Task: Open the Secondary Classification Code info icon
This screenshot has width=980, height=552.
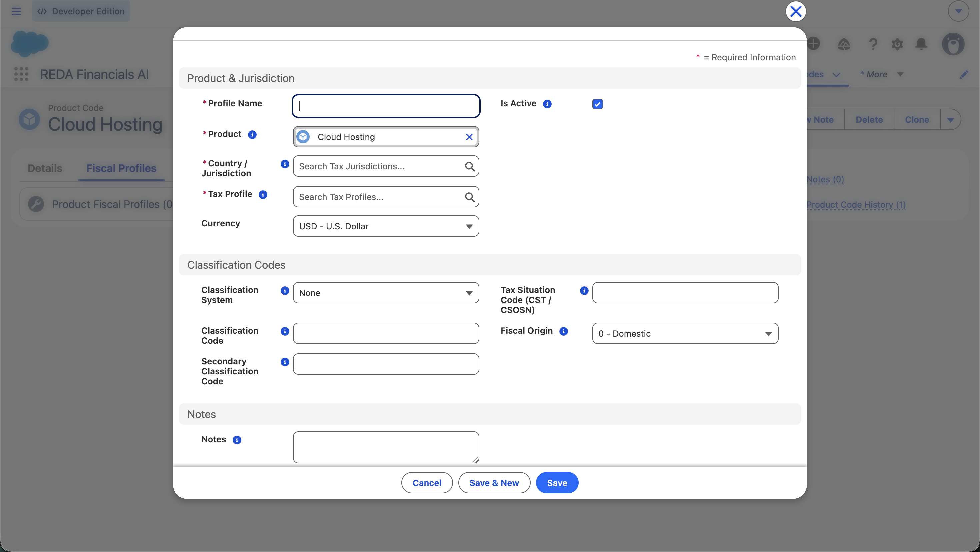Action: click(x=285, y=362)
